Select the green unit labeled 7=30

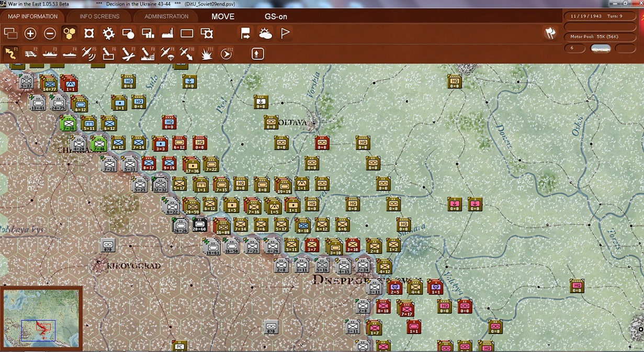pyautogui.click(x=69, y=123)
